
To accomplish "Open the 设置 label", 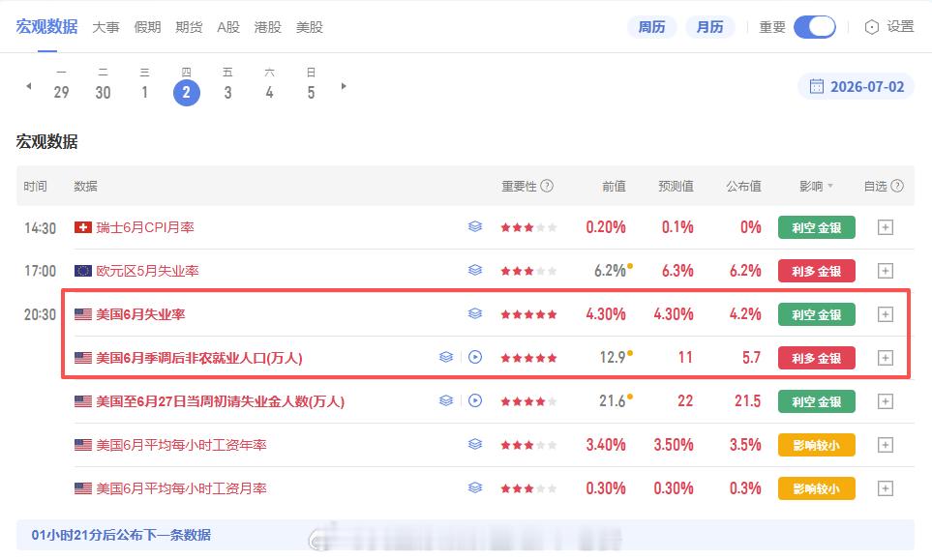I will [900, 27].
